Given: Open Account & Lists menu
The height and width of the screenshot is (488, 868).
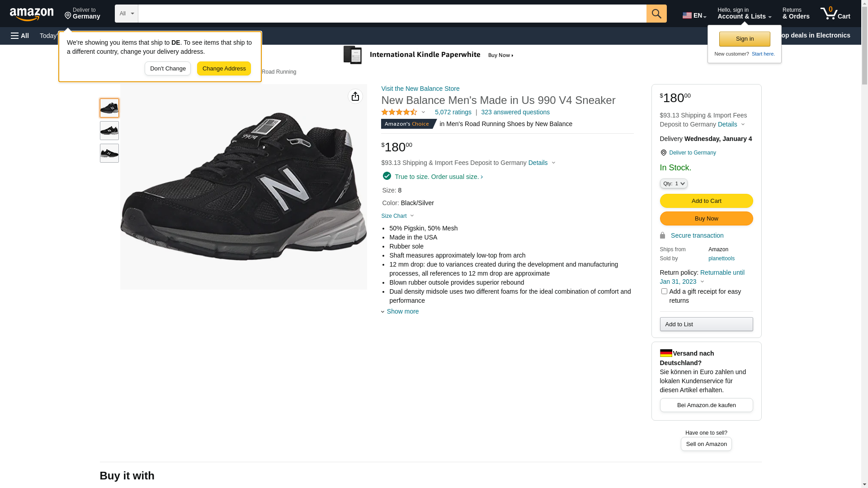Looking at the screenshot, I should pyautogui.click(x=744, y=14).
